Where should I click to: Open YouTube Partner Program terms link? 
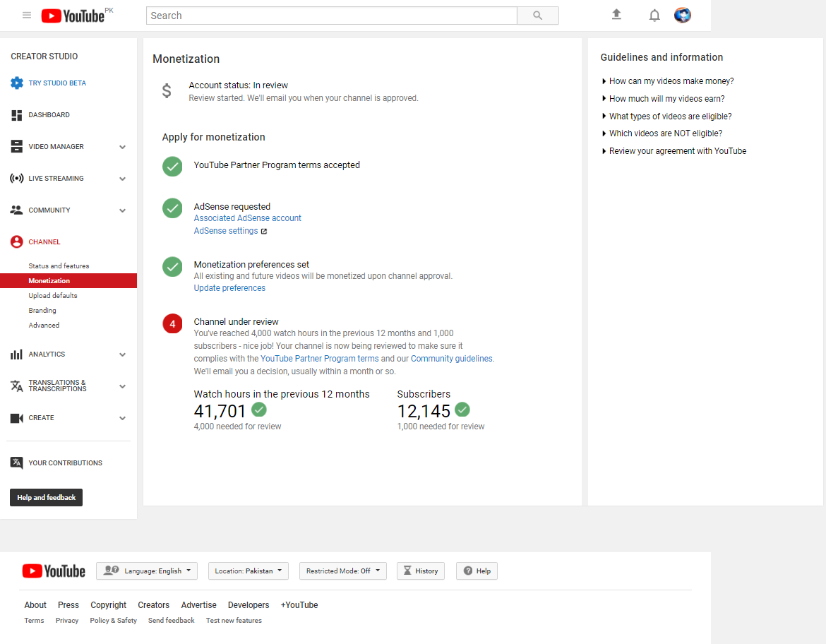pyautogui.click(x=320, y=358)
